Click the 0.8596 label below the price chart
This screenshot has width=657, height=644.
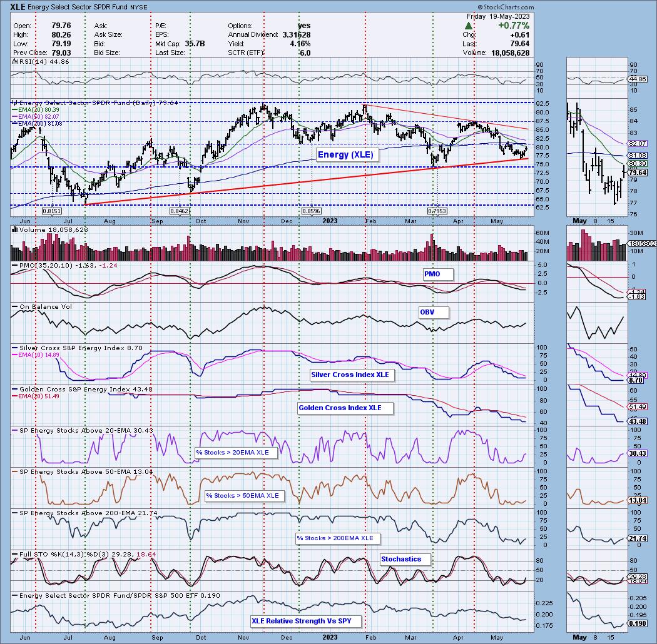pos(311,211)
